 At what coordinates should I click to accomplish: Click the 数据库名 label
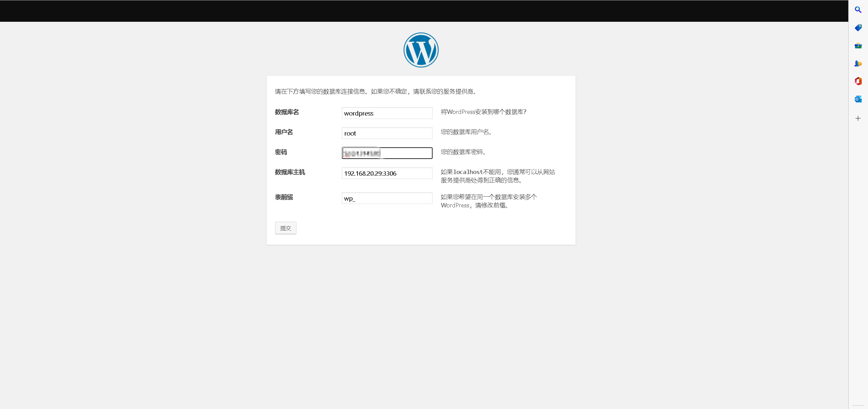287,112
